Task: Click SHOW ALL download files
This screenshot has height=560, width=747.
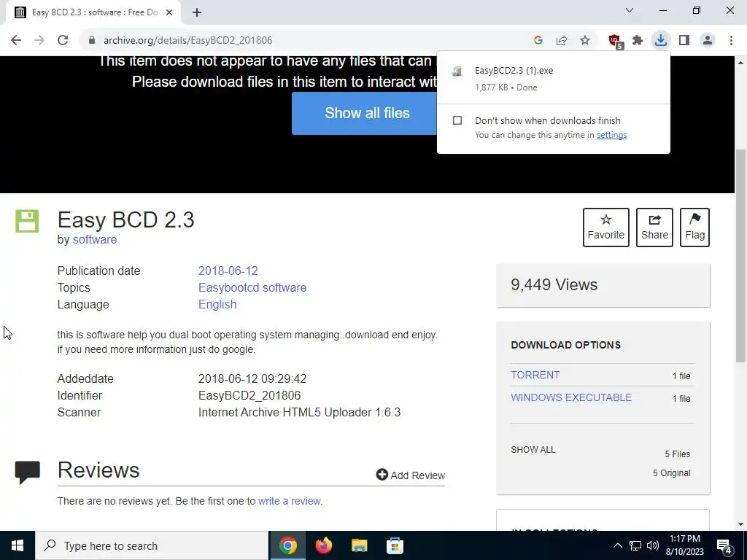Action: (533, 450)
